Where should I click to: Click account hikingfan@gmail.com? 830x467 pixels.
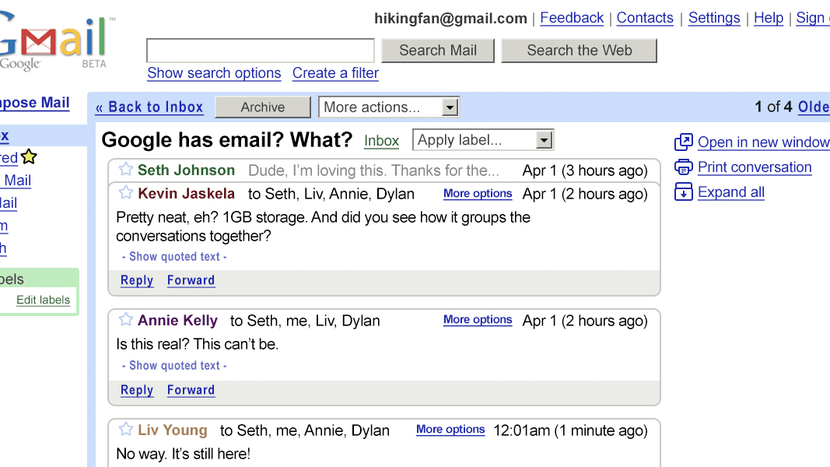point(450,19)
